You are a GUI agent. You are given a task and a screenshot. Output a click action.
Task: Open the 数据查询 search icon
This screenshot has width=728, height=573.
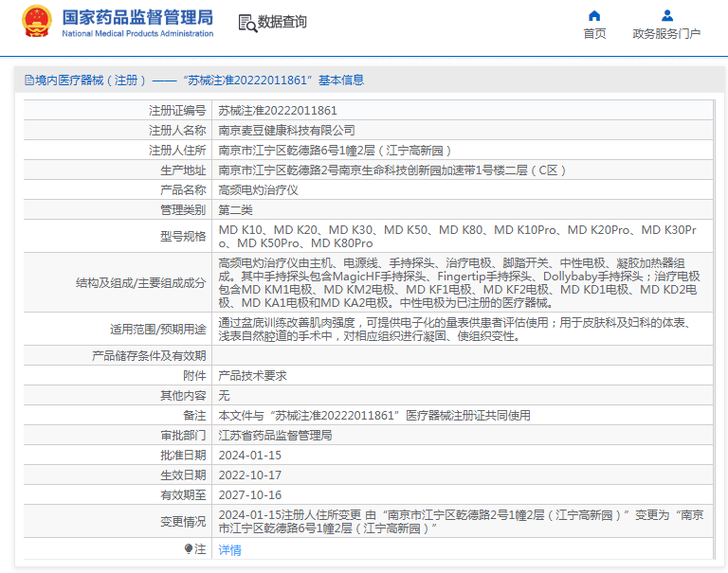click(247, 23)
